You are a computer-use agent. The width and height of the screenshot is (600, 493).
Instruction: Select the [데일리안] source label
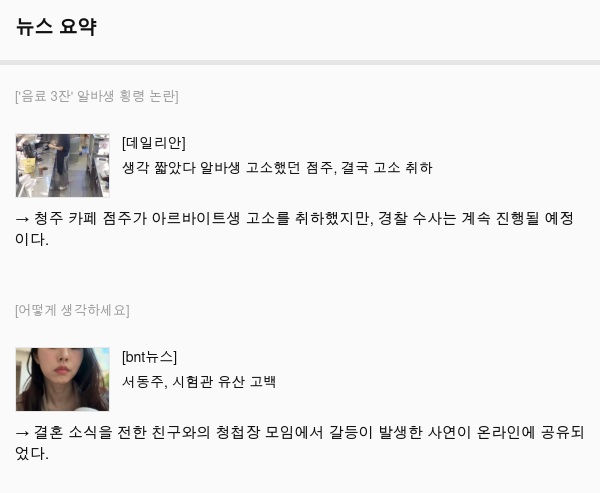[154, 143]
